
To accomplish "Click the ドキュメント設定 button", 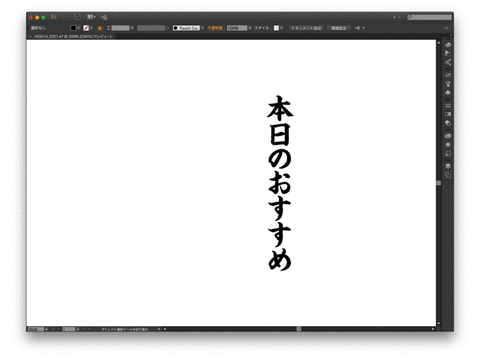I will (306, 28).
